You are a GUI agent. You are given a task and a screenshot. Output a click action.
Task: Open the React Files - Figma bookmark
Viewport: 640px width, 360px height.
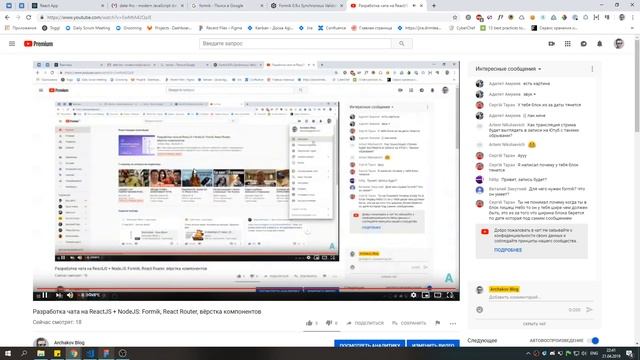pos(220,28)
